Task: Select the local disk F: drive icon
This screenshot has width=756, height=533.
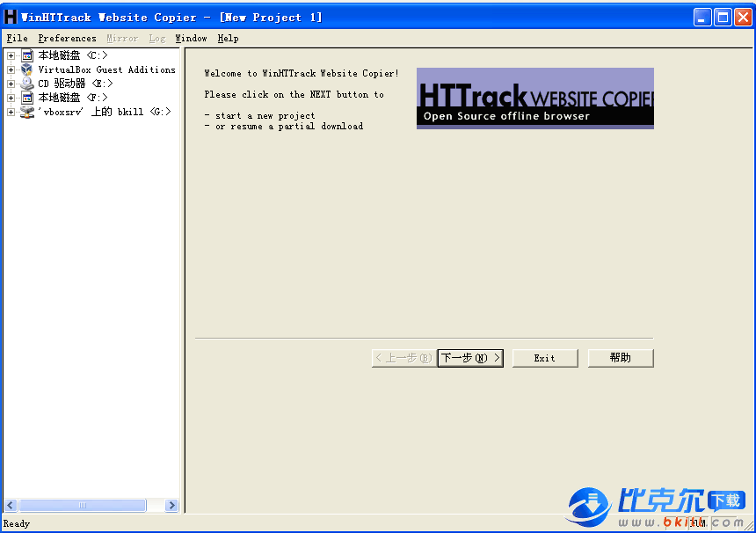Action: pos(27,98)
